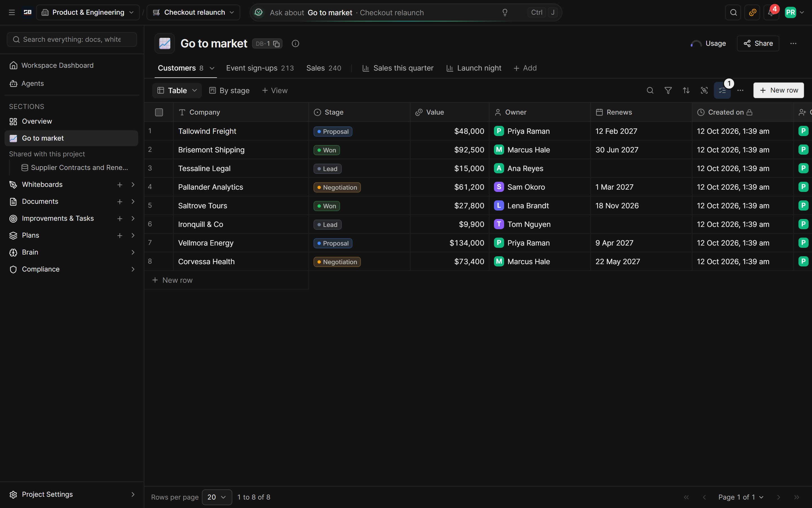
Task: Expand Project Settings chevron
Action: click(133, 494)
